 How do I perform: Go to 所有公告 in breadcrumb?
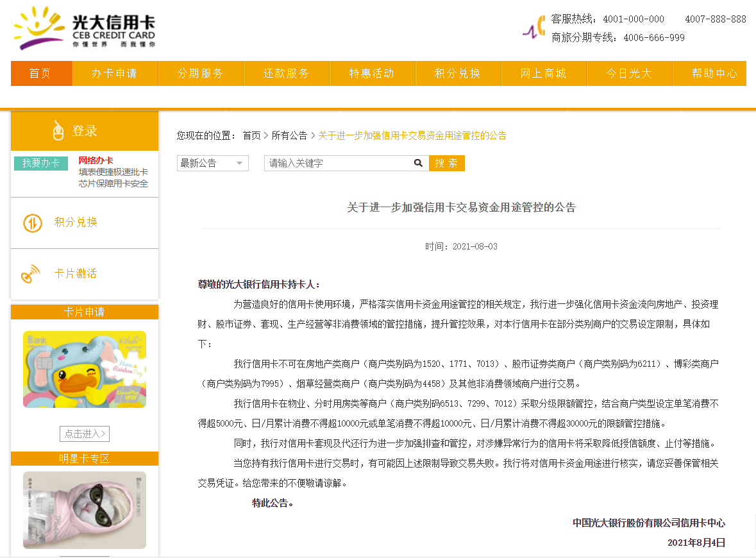point(289,135)
